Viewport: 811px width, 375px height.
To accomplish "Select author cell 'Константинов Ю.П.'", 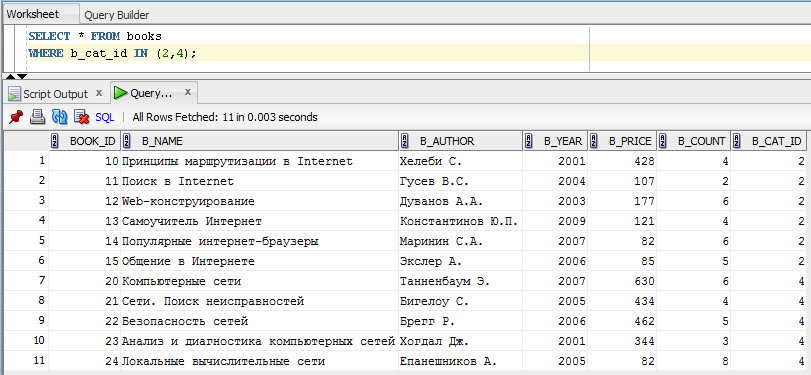I will (461, 221).
